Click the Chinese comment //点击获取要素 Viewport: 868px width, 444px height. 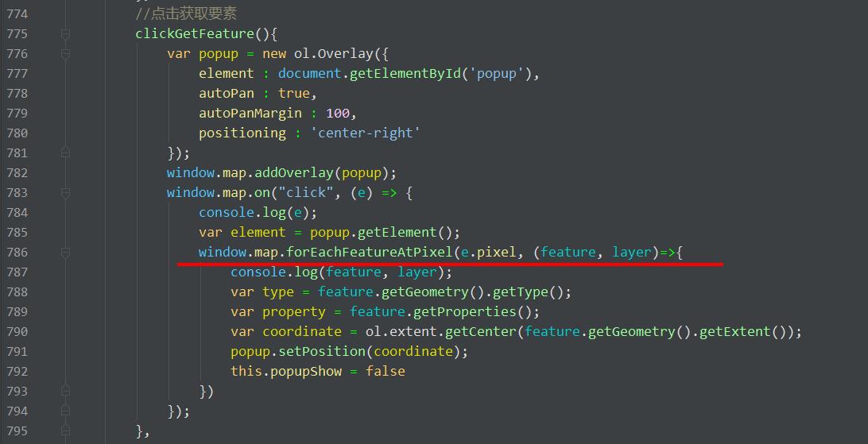[186, 14]
